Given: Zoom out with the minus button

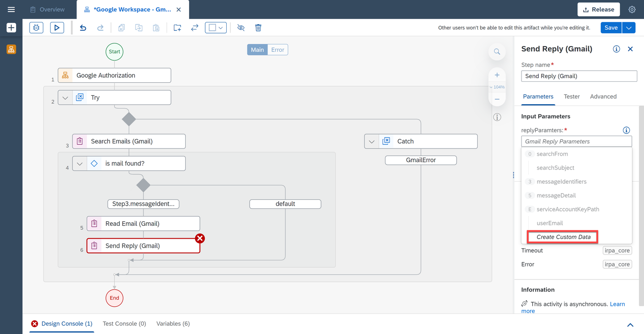Looking at the screenshot, I should pyautogui.click(x=497, y=99).
